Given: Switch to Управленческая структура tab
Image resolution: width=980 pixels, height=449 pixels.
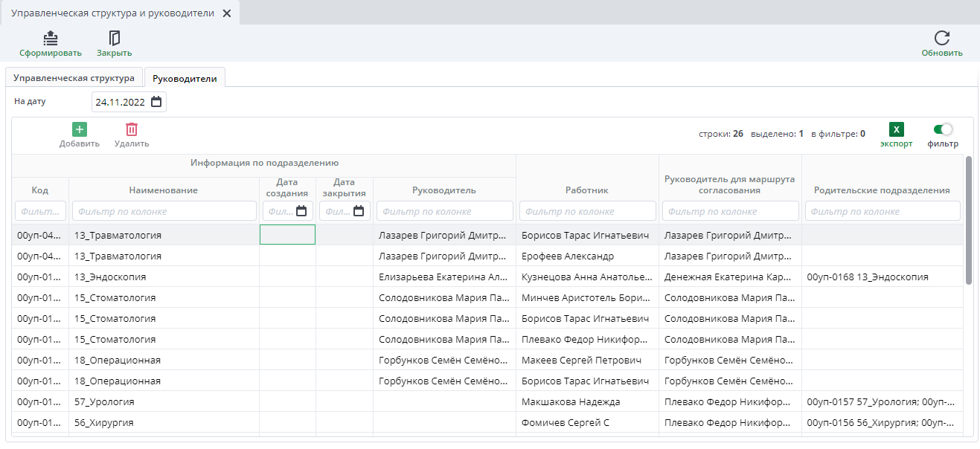Looking at the screenshot, I should coord(74,78).
